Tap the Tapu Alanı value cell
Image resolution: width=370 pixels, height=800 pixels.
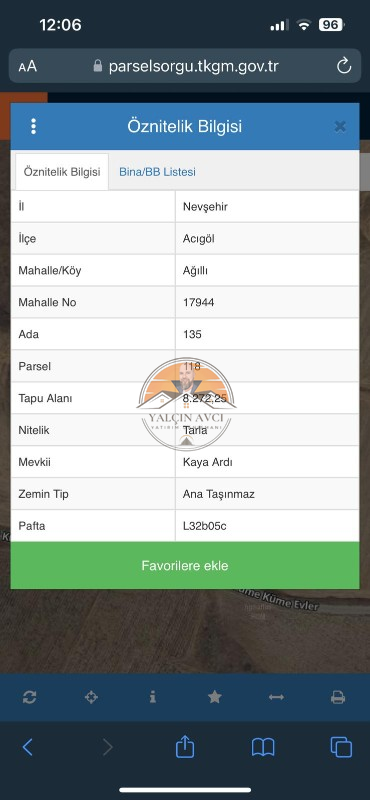267,398
